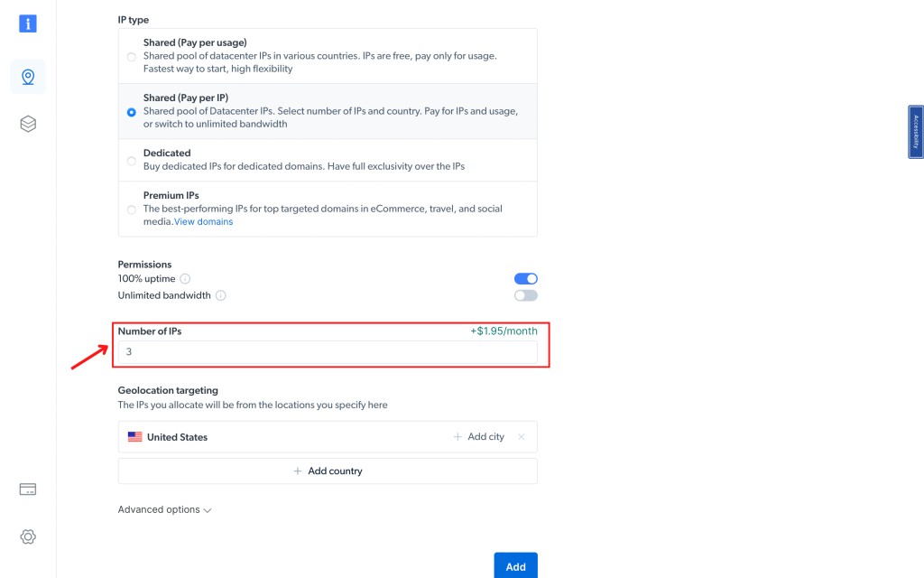924x578 pixels.
Task: Click Add city for United States
Action: (479, 437)
